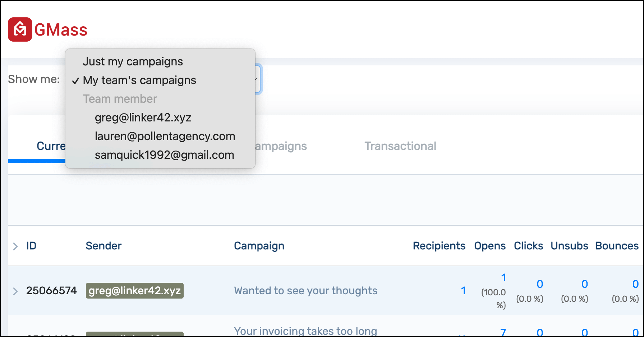Screen dimensions: 644x337
Task: Click the greg@linker42.xyz sender badge
Action: point(135,291)
